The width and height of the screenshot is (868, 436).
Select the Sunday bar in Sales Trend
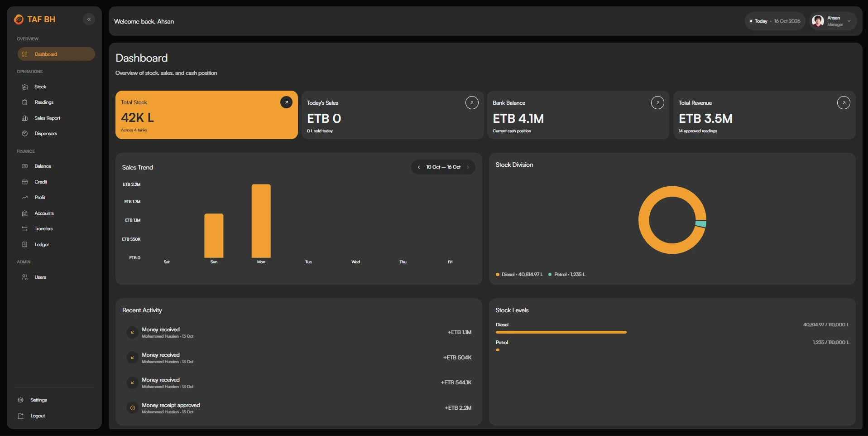pos(214,236)
